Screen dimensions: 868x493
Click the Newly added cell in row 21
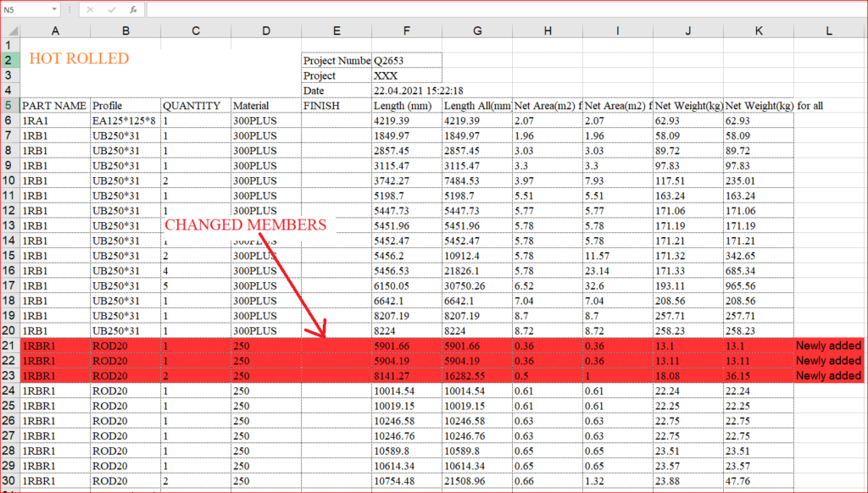[827, 346]
